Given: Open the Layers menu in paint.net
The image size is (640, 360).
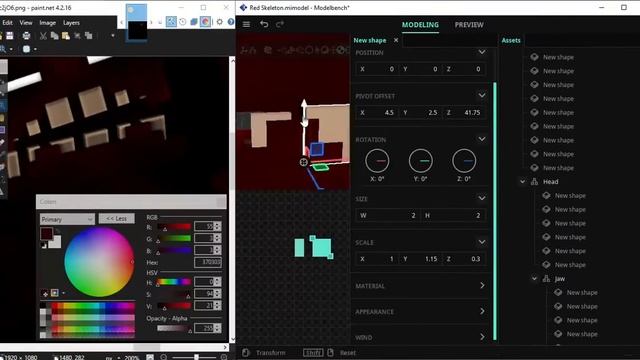Looking at the screenshot, I should tap(71, 22).
